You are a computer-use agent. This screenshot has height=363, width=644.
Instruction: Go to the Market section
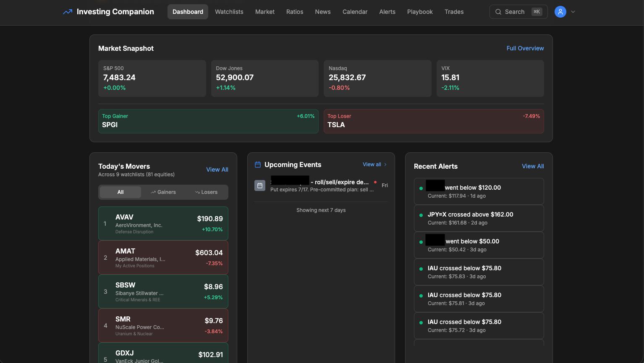click(x=265, y=12)
